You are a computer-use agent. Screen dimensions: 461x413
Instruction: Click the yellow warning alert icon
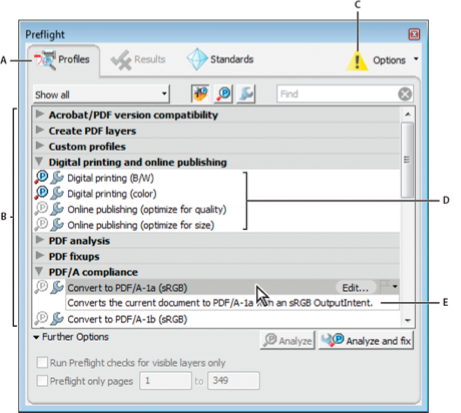357,60
